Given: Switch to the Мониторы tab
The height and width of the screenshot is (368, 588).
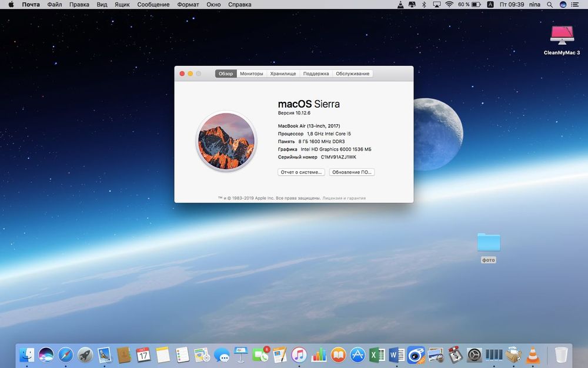Looking at the screenshot, I should click(x=251, y=74).
